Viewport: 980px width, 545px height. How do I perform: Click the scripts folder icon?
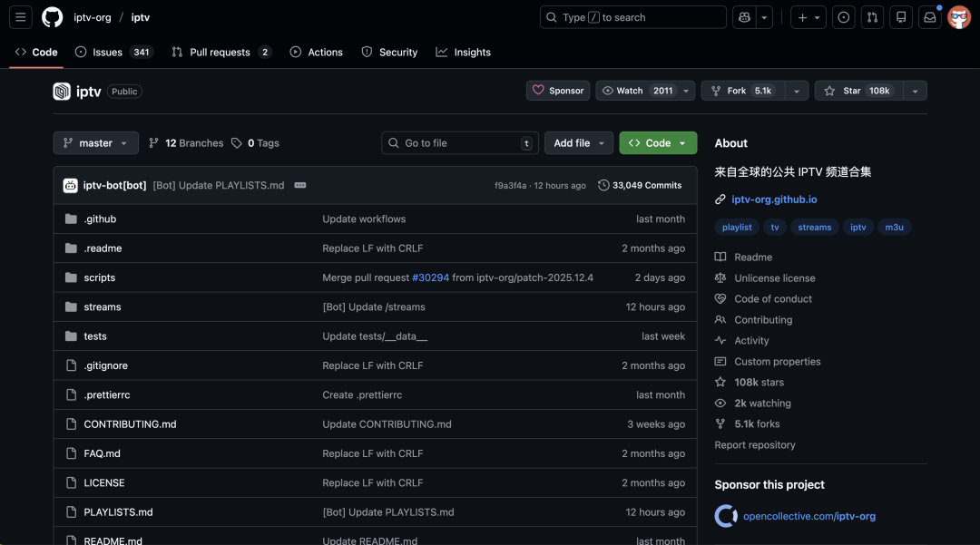72,277
